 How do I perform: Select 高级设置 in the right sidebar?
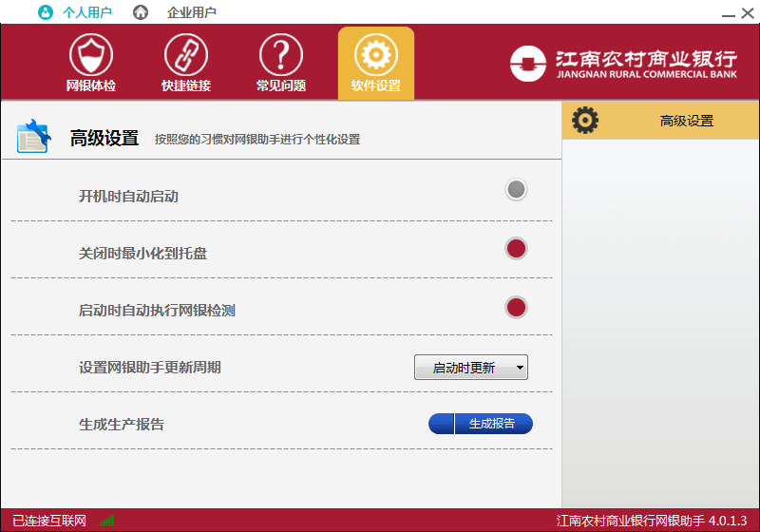(660, 121)
